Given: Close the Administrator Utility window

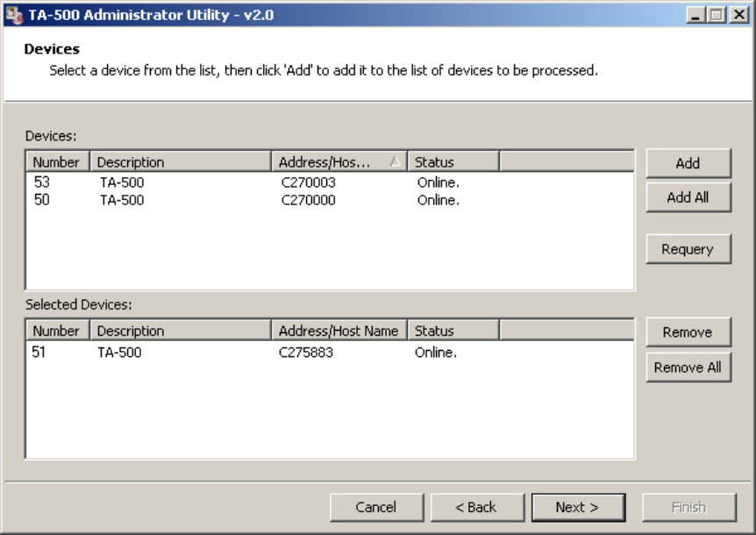Looking at the screenshot, I should coord(739,15).
